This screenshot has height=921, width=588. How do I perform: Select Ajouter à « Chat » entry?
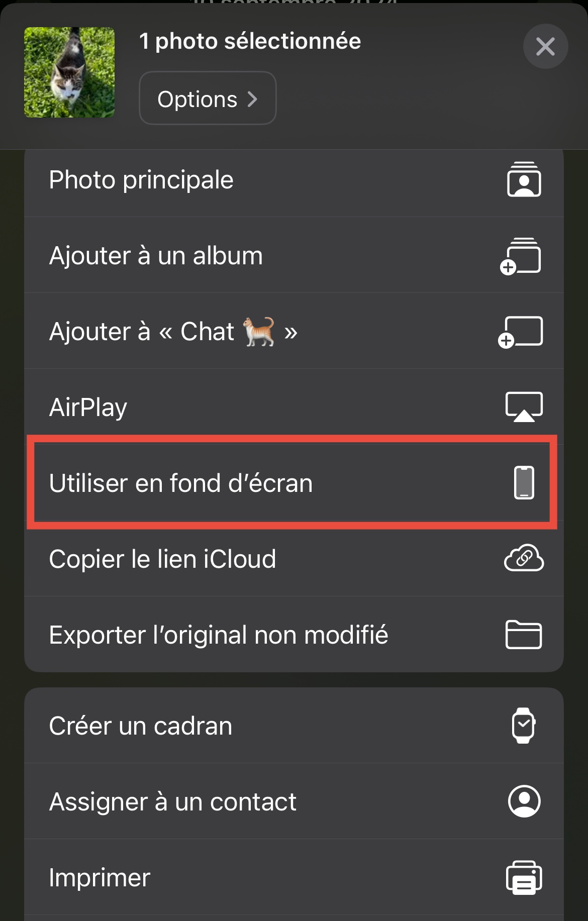(173, 332)
